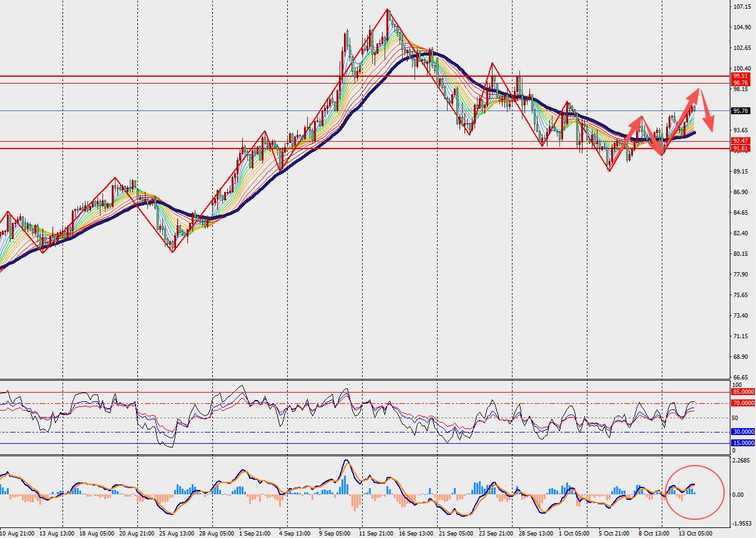The image size is (756, 538).
Task: Click the 30.0000 oversold level label
Action: (x=743, y=432)
